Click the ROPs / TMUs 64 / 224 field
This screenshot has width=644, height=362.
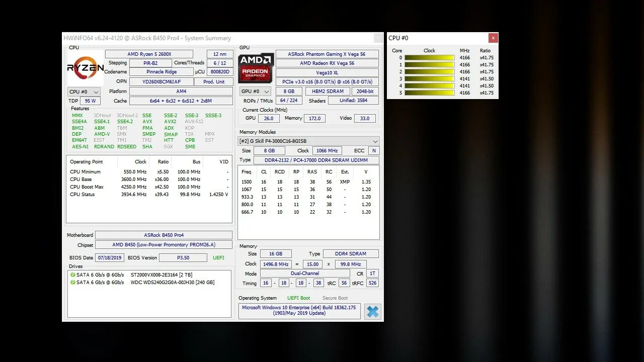289,101
